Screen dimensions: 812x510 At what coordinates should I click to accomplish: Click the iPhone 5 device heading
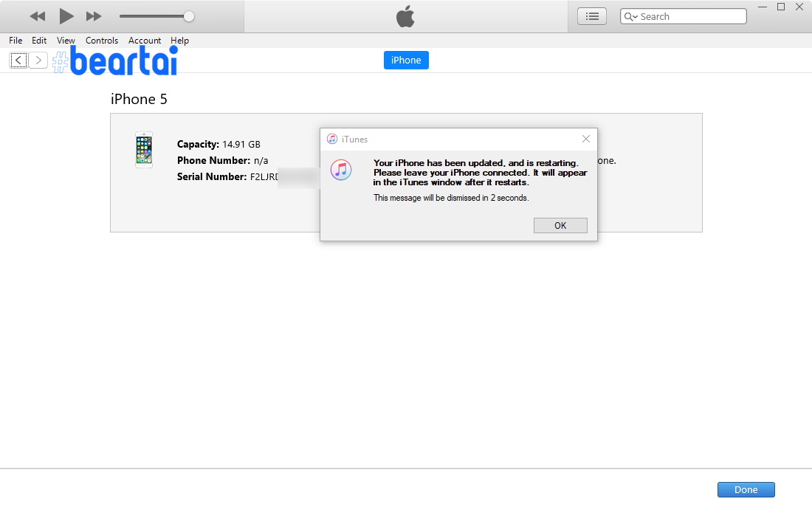click(x=139, y=99)
